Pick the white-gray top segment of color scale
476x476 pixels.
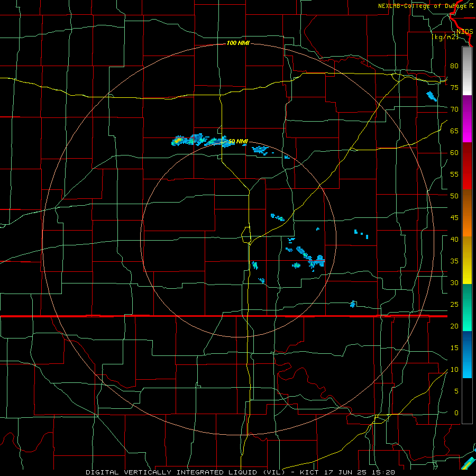pyautogui.click(x=467, y=71)
